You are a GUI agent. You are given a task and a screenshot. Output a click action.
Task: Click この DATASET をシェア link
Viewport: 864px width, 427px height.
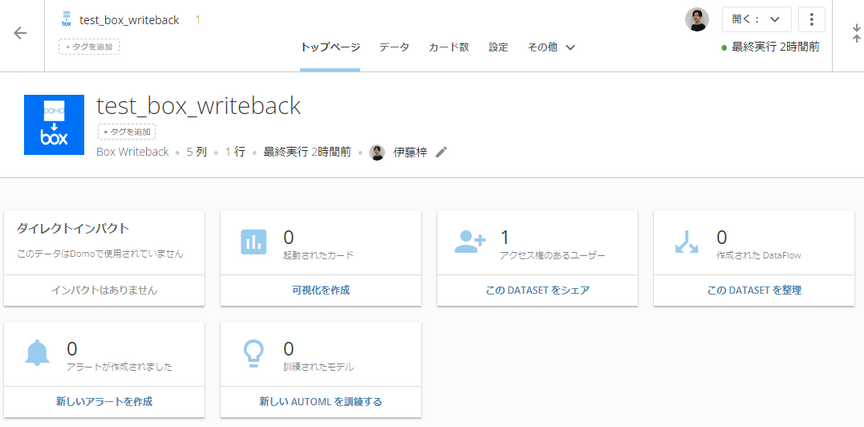(x=537, y=290)
